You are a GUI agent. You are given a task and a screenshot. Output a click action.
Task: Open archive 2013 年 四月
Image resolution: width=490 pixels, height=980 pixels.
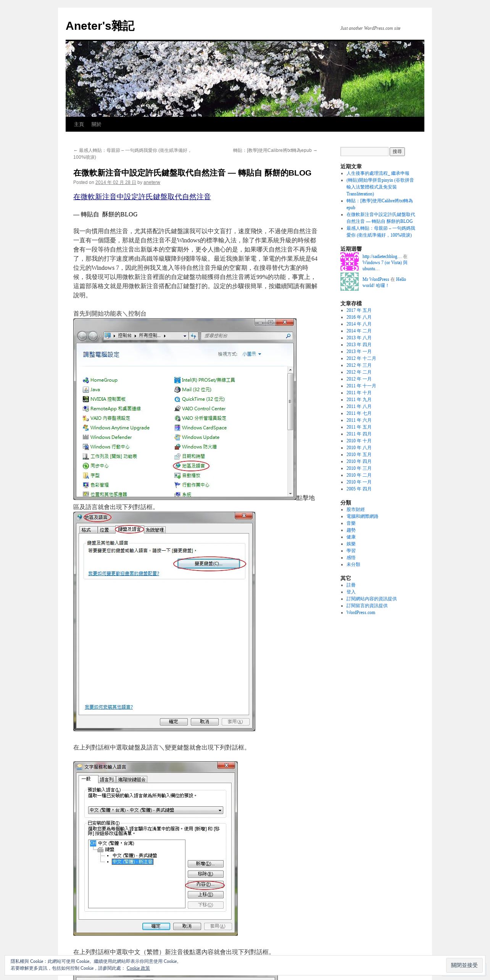click(359, 345)
